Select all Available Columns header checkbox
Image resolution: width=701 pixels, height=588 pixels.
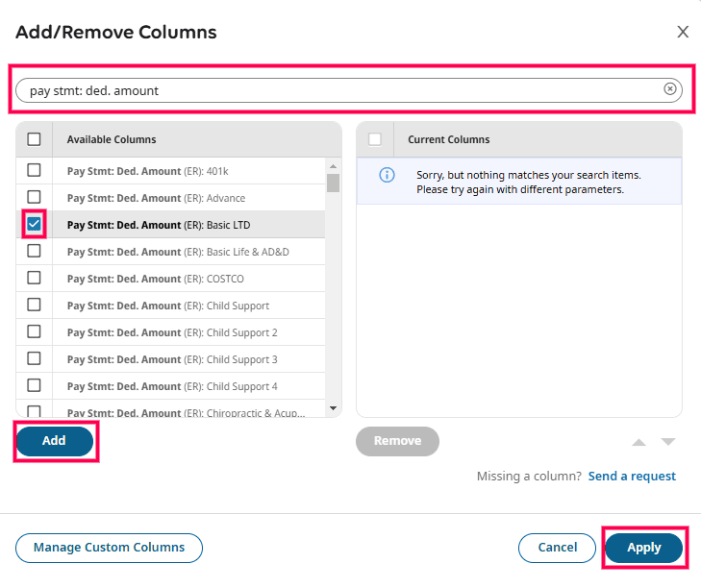pyautogui.click(x=34, y=139)
